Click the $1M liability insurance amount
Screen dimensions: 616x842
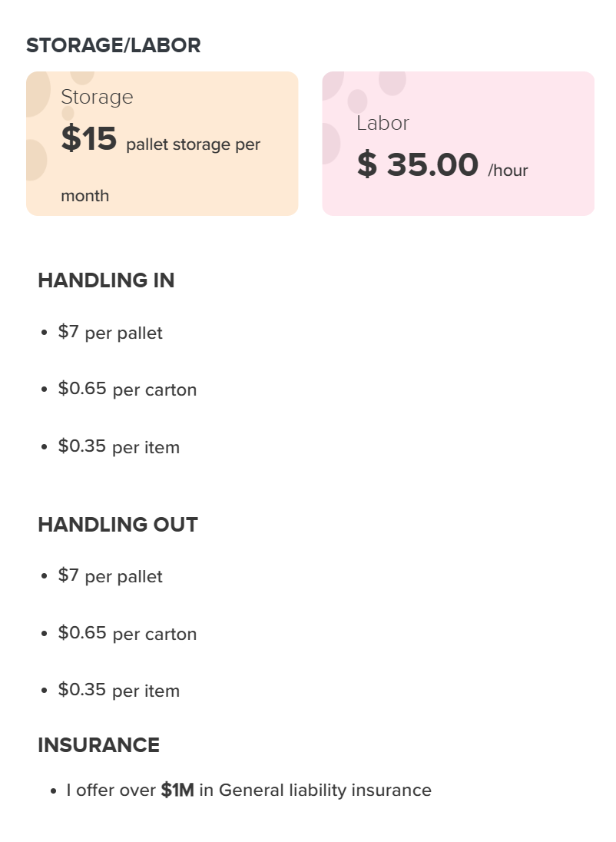177,791
